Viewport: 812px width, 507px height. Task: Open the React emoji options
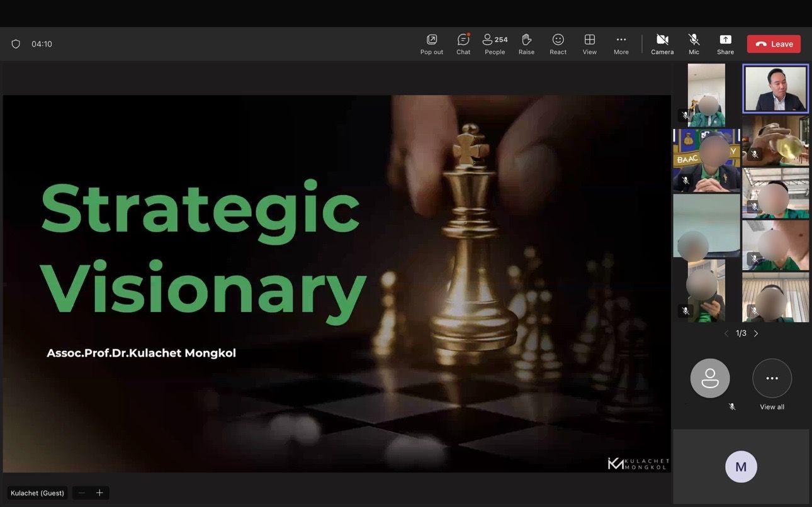[x=558, y=44]
